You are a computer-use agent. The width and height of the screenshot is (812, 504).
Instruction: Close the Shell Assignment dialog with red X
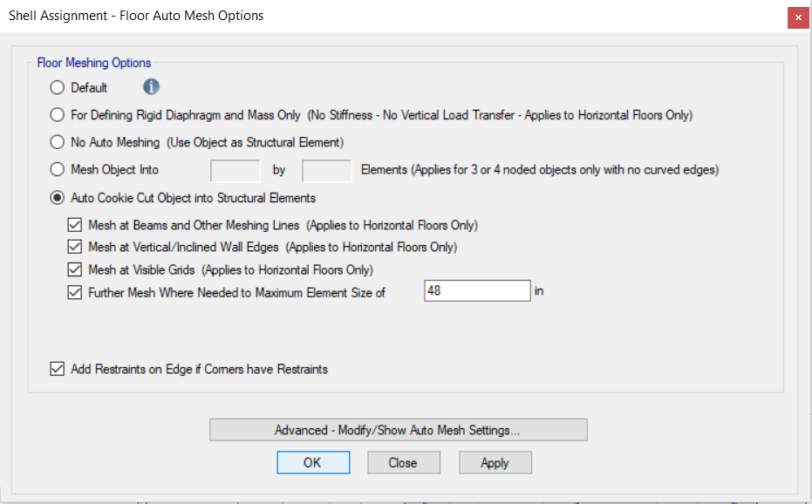(798, 17)
